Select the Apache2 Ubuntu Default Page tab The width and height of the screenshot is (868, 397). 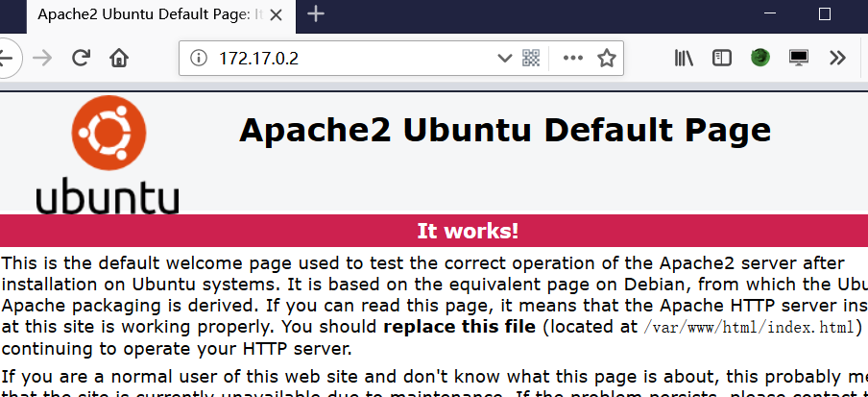click(x=160, y=15)
